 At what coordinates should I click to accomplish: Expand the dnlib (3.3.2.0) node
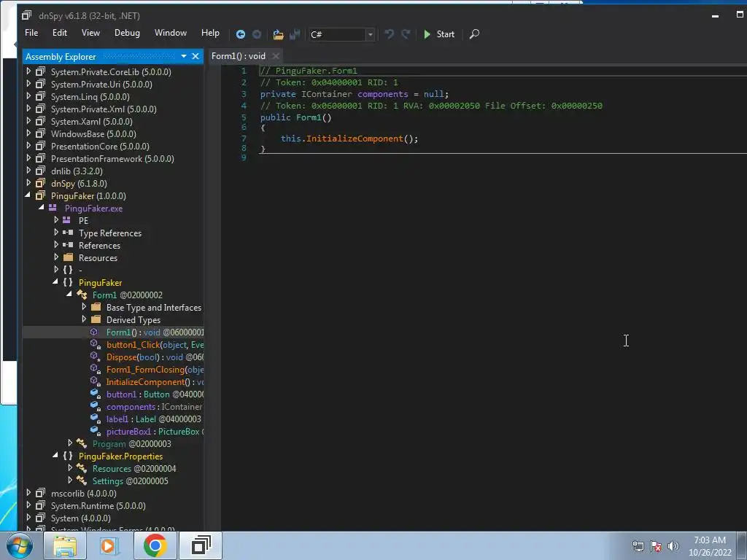point(28,171)
